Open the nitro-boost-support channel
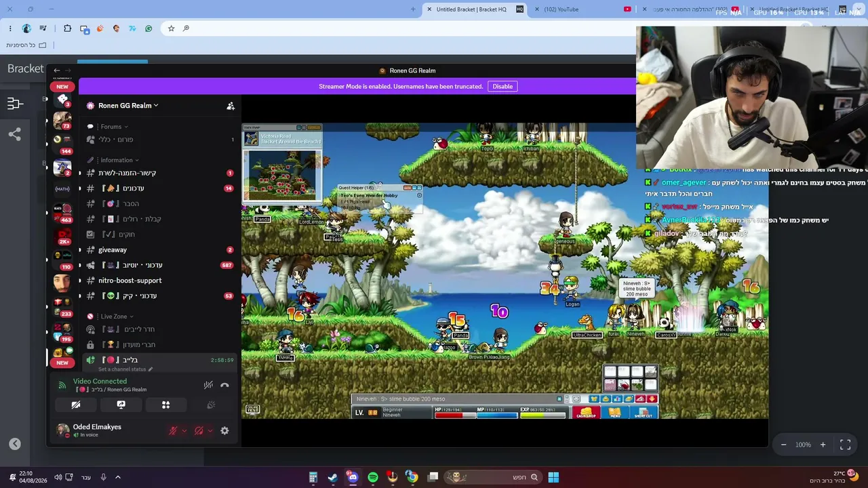Image resolution: width=868 pixels, height=488 pixels. point(159,281)
